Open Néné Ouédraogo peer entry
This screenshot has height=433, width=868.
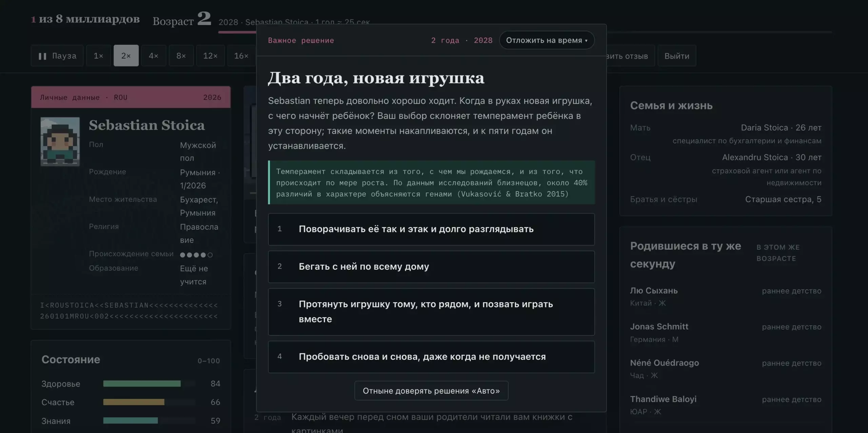(726, 369)
